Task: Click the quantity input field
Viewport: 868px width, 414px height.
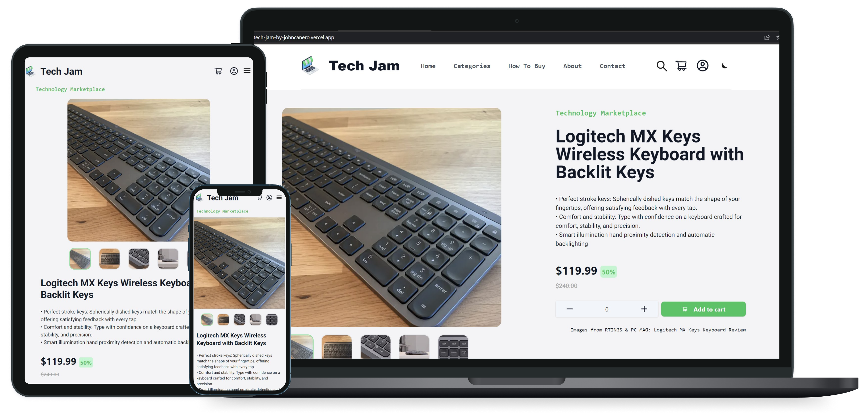Action: click(x=606, y=309)
